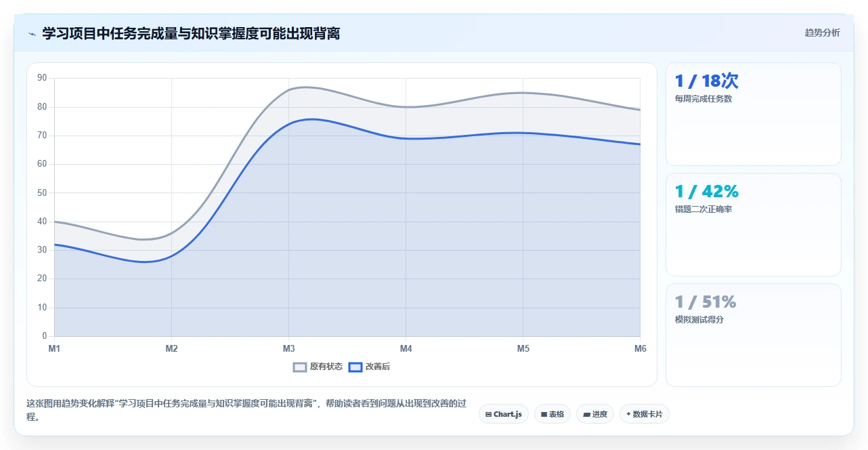The image size is (868, 450).
Task: Click the 50 y-axis label
Action: [42, 192]
